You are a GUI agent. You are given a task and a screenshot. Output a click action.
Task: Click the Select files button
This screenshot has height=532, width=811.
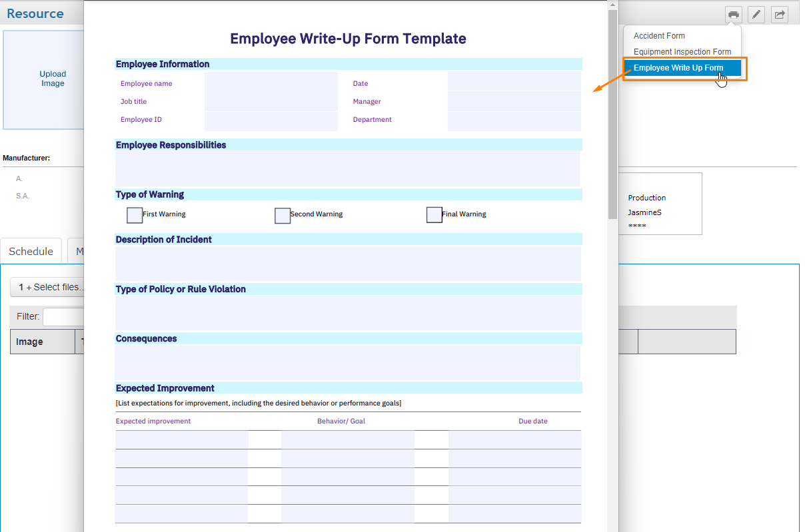[48, 287]
